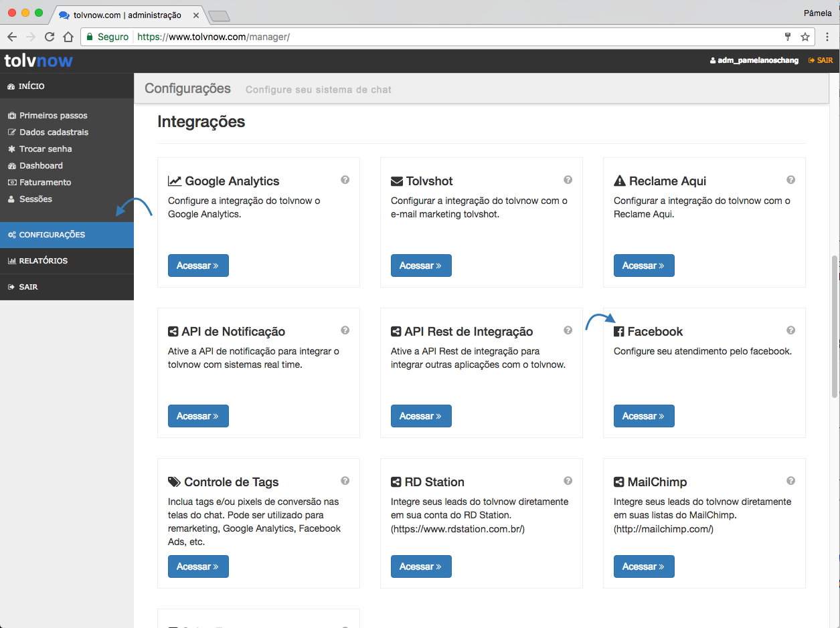Open Faturamento in sidebar
Image resolution: width=840 pixels, height=628 pixels.
39,183
